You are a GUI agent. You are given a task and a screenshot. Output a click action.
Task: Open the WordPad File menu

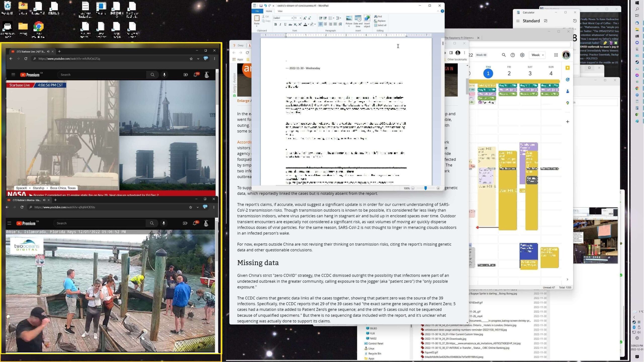coord(257,11)
